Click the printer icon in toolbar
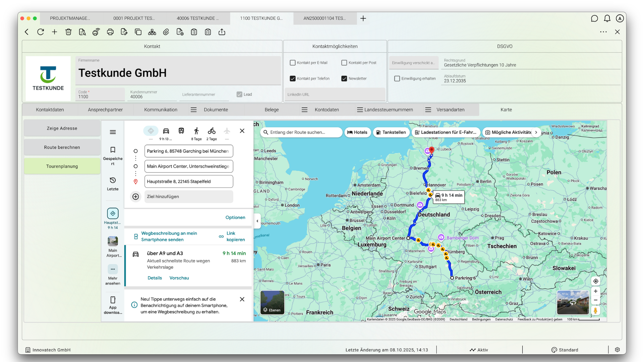The height and width of the screenshot is (362, 644). [x=110, y=32]
